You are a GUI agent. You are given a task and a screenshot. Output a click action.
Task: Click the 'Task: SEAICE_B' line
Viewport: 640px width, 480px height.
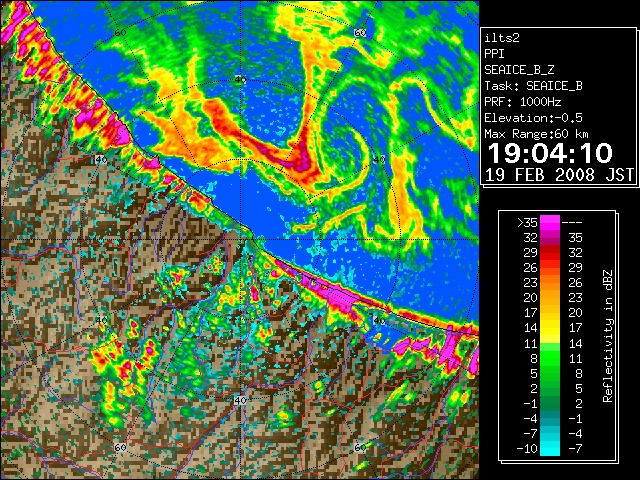click(x=533, y=86)
